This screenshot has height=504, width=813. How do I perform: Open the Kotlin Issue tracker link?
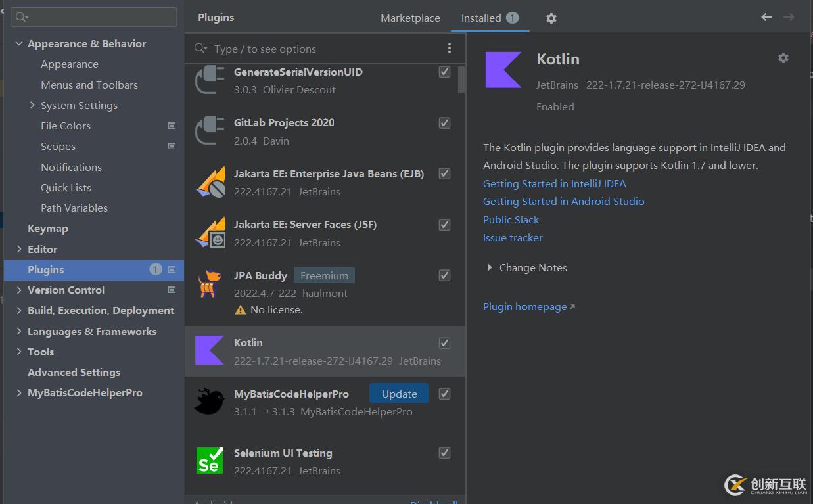coord(513,237)
